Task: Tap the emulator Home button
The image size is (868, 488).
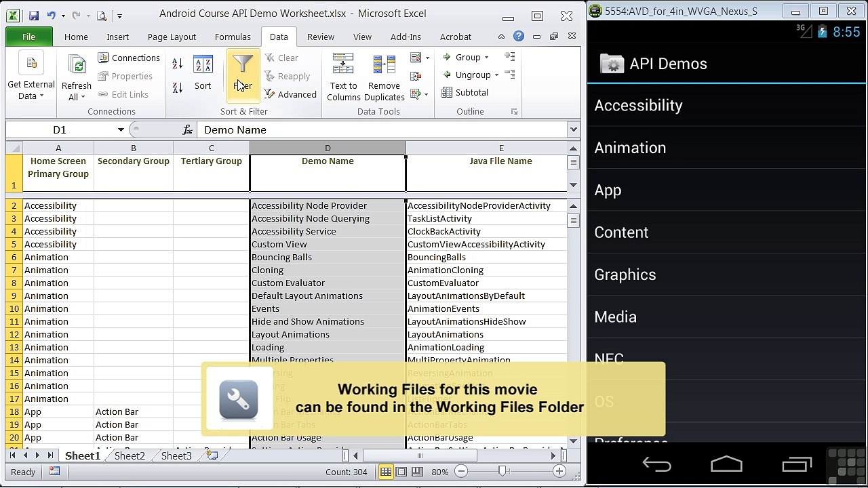Action: 726,464
